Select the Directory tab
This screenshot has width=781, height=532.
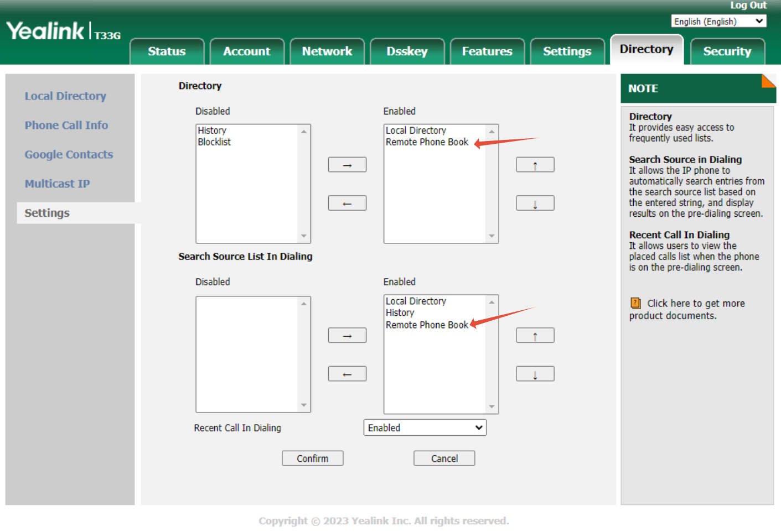[x=646, y=50]
